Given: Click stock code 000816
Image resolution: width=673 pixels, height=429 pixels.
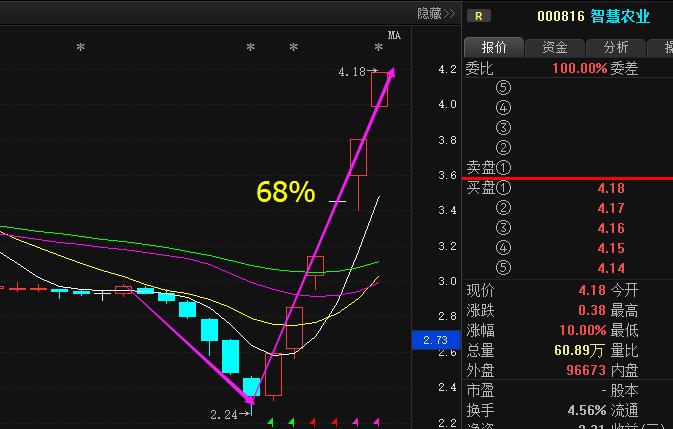Looking at the screenshot, I should [559, 16].
